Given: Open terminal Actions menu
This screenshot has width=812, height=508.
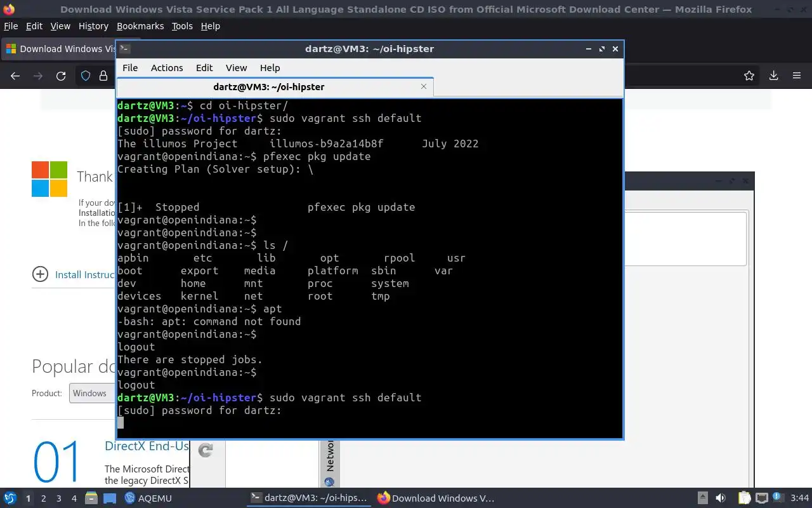Looking at the screenshot, I should (167, 67).
